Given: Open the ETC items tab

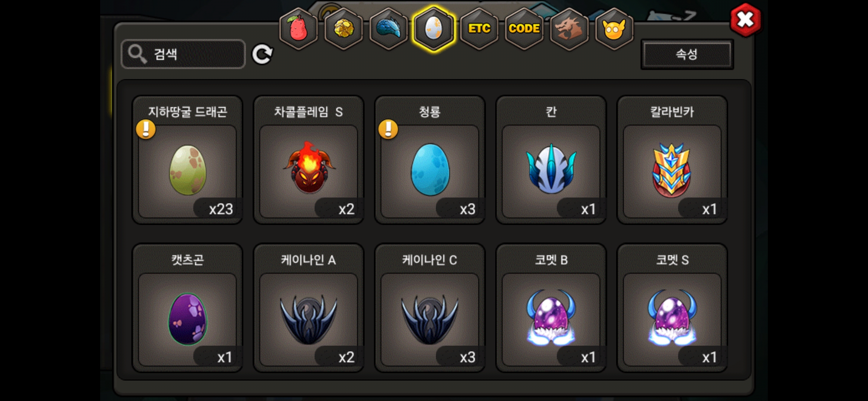Looking at the screenshot, I should [479, 29].
